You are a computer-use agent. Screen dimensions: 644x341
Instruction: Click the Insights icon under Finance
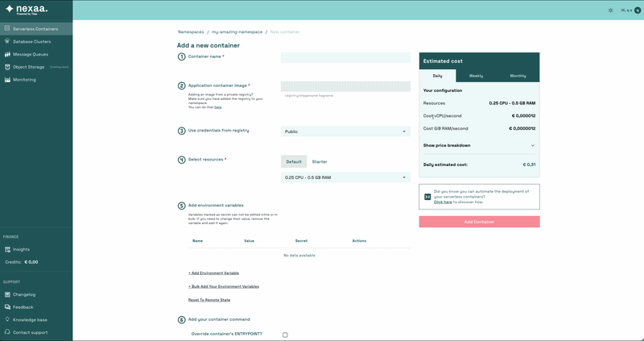pyautogui.click(x=7, y=249)
